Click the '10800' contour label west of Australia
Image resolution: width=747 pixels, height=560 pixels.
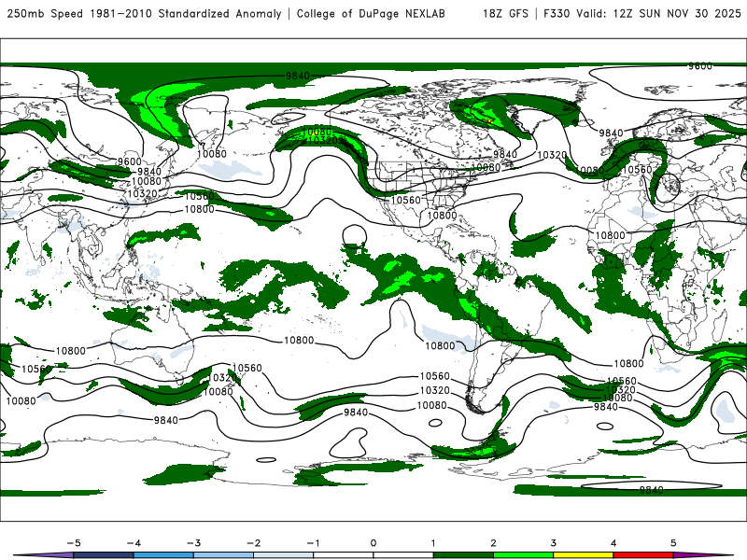click(x=71, y=351)
